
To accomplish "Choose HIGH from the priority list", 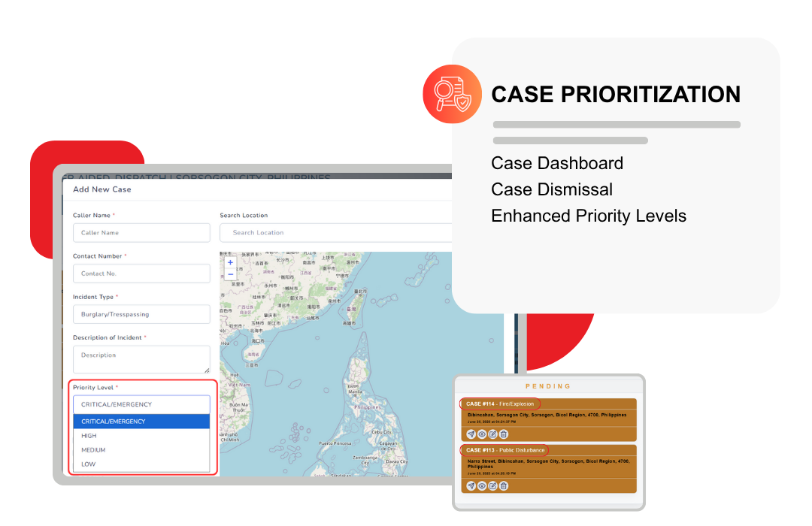I will point(141,436).
